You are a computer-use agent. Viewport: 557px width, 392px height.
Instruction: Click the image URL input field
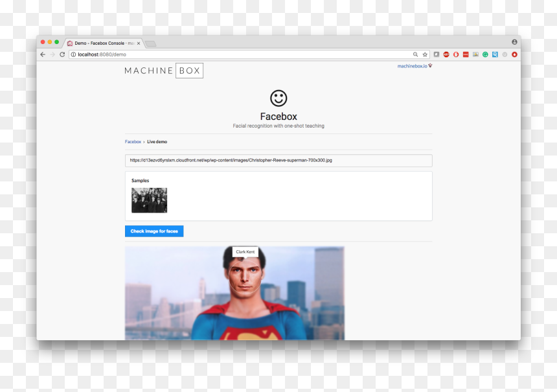point(278,161)
